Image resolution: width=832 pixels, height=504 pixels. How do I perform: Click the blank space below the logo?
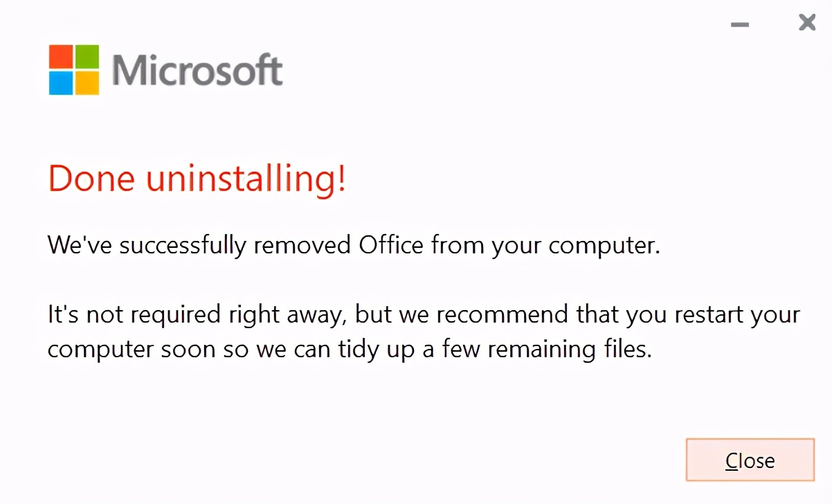click(x=208, y=125)
